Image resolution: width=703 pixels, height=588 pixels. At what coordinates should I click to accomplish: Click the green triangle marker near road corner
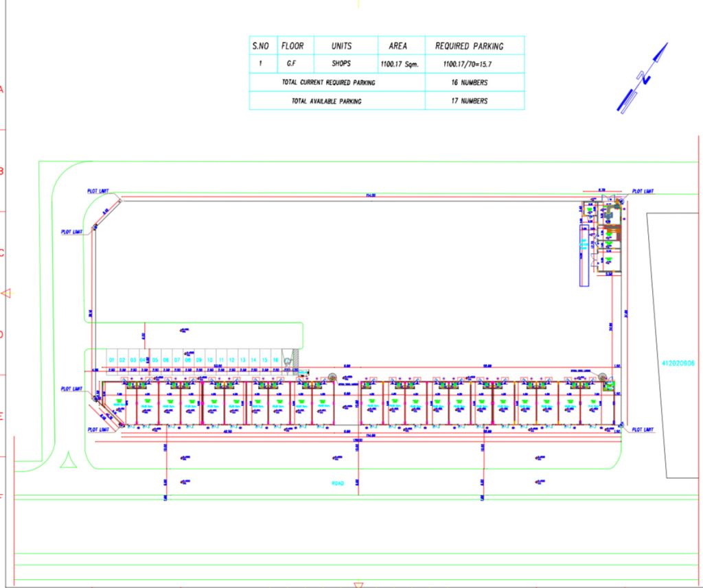click(x=68, y=460)
